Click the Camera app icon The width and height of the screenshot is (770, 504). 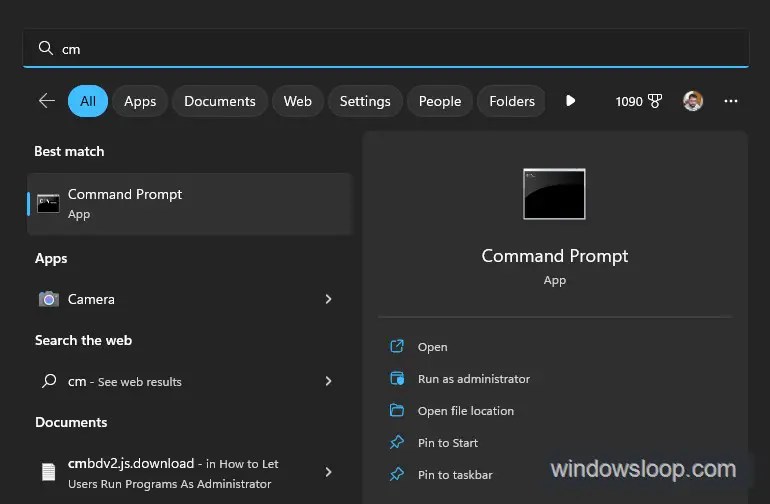[x=49, y=299]
